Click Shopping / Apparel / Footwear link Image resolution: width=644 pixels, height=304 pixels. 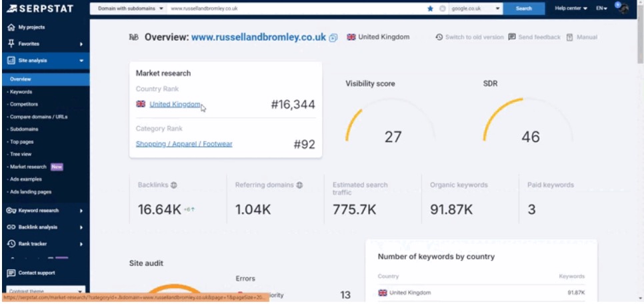pos(184,144)
